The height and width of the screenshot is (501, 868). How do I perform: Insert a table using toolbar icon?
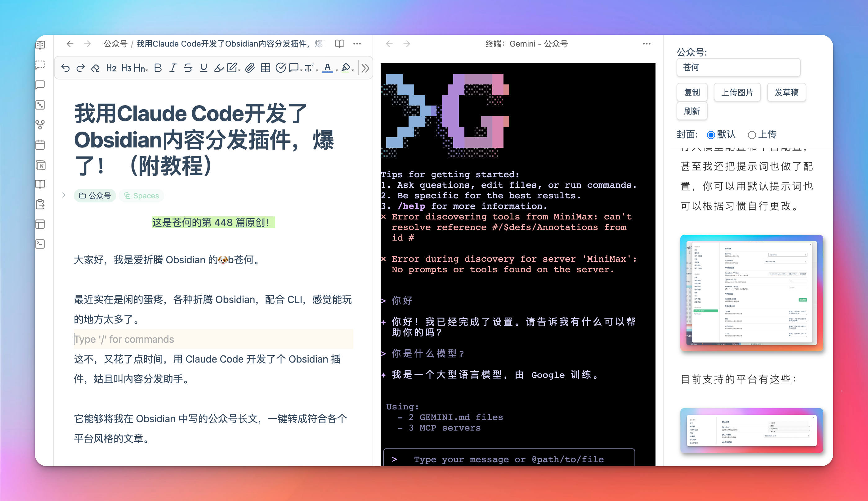[265, 68]
